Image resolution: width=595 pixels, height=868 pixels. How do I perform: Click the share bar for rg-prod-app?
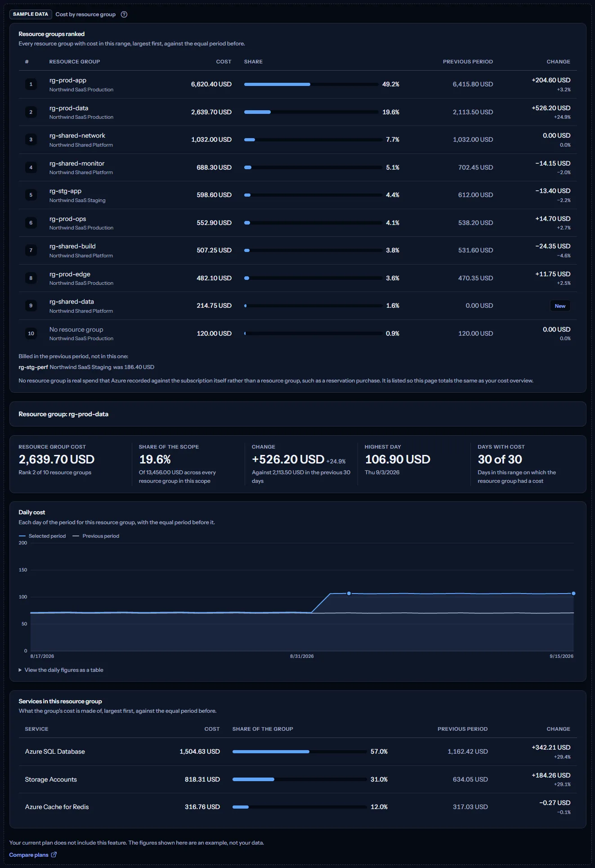311,84
